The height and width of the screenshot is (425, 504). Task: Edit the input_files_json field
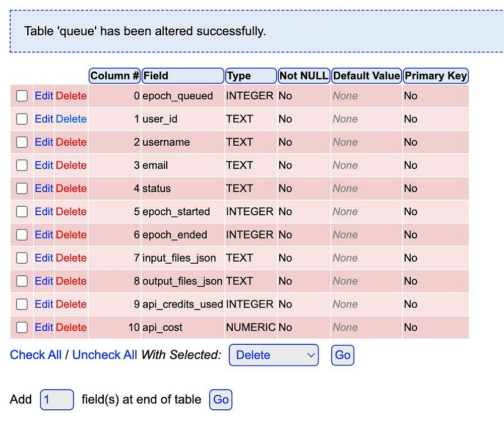(x=44, y=258)
